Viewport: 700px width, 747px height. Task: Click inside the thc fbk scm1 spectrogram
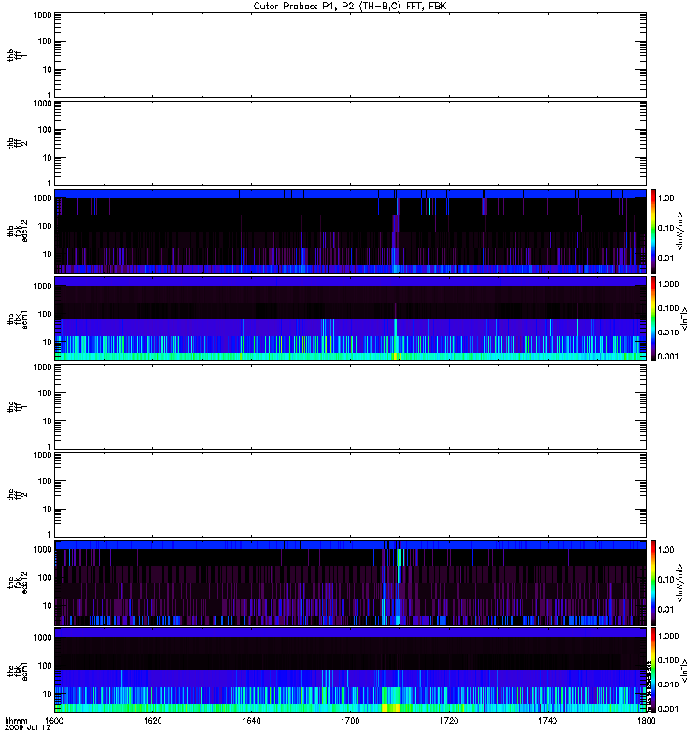click(x=350, y=670)
